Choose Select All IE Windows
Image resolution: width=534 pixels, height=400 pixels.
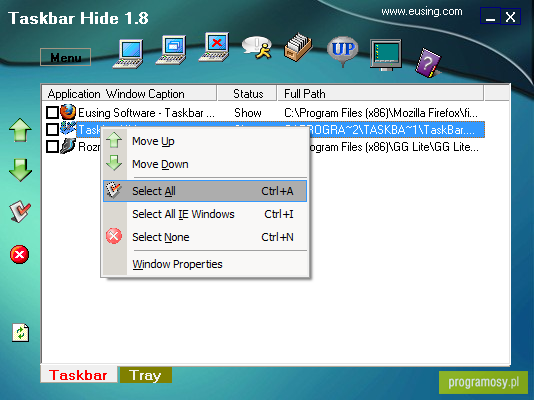click(x=205, y=214)
